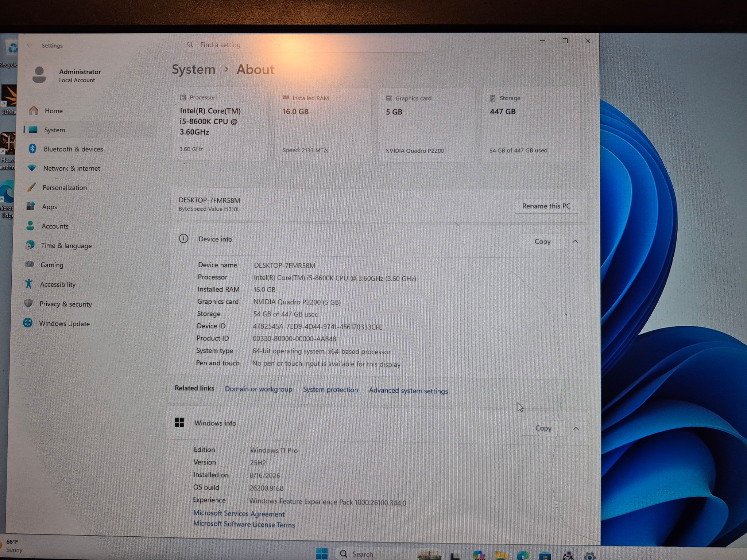Open Microsoft Edge from the taskbar

tap(523, 556)
